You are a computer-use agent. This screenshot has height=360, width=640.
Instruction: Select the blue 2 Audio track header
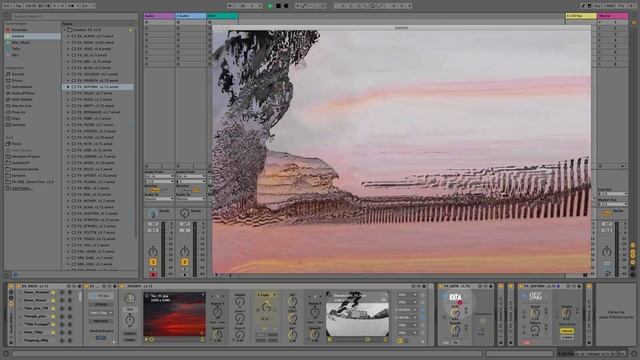pos(191,16)
